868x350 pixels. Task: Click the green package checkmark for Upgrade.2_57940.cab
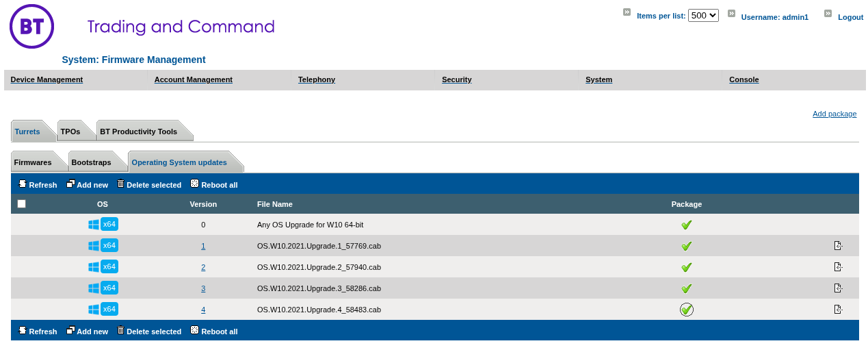tap(687, 267)
